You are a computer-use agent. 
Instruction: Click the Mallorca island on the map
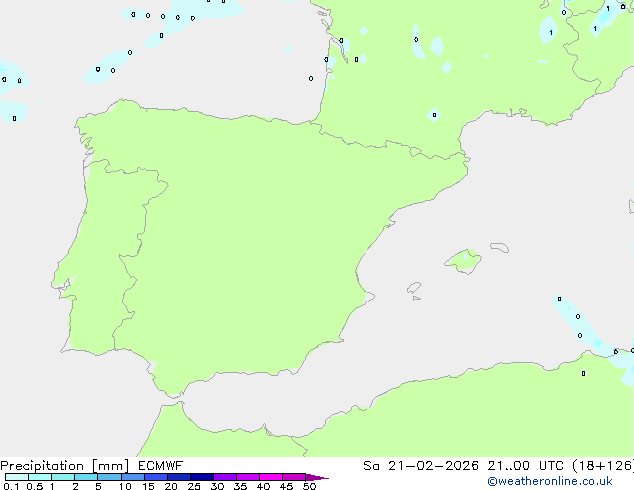[x=463, y=262]
